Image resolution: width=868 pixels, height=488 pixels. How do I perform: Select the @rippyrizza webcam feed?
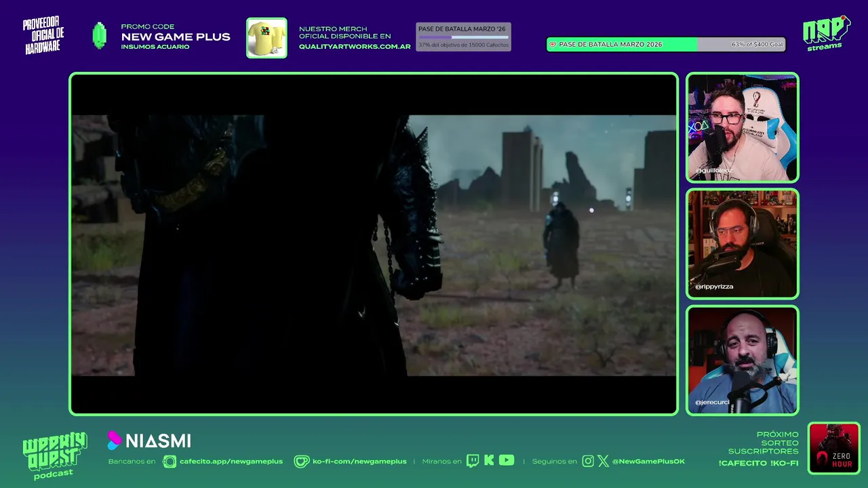click(743, 244)
